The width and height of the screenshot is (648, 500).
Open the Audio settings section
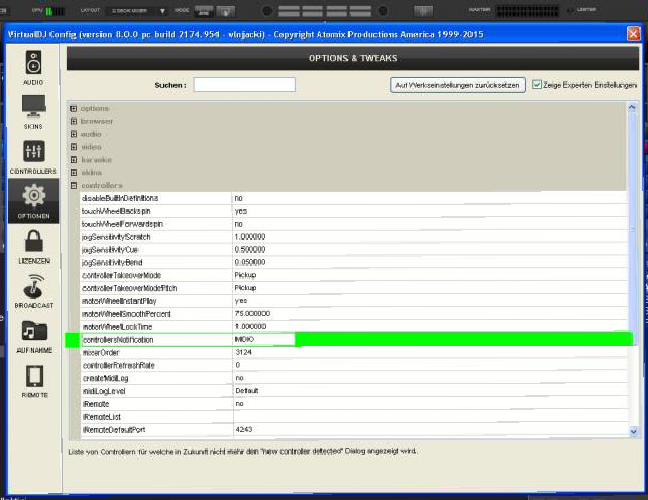pos(33,67)
